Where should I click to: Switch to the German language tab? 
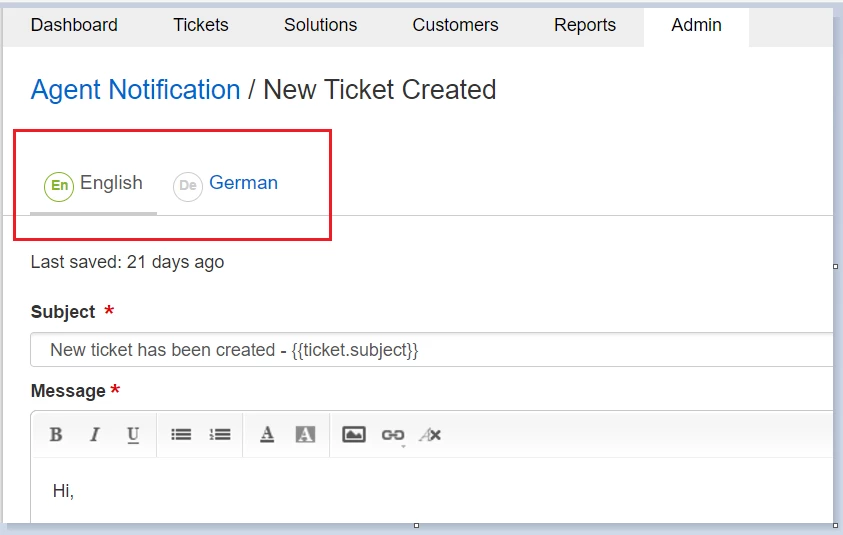[x=226, y=186]
